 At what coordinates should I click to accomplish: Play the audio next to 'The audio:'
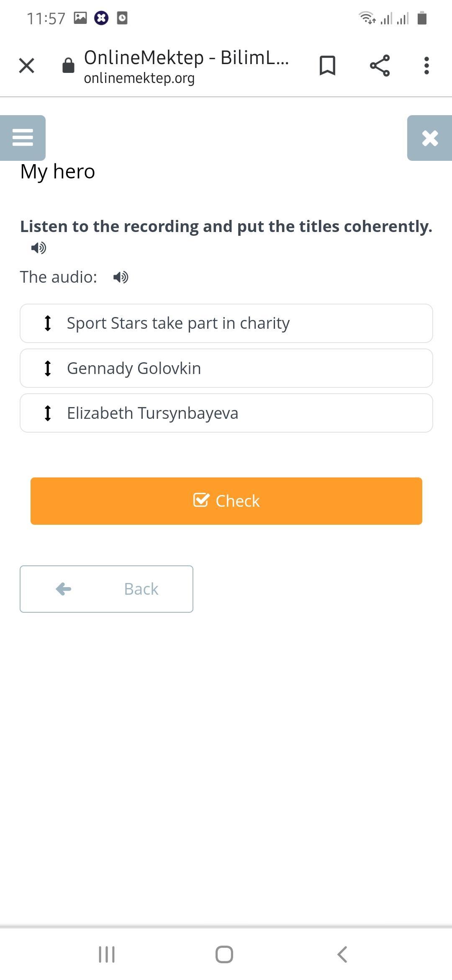tap(121, 277)
